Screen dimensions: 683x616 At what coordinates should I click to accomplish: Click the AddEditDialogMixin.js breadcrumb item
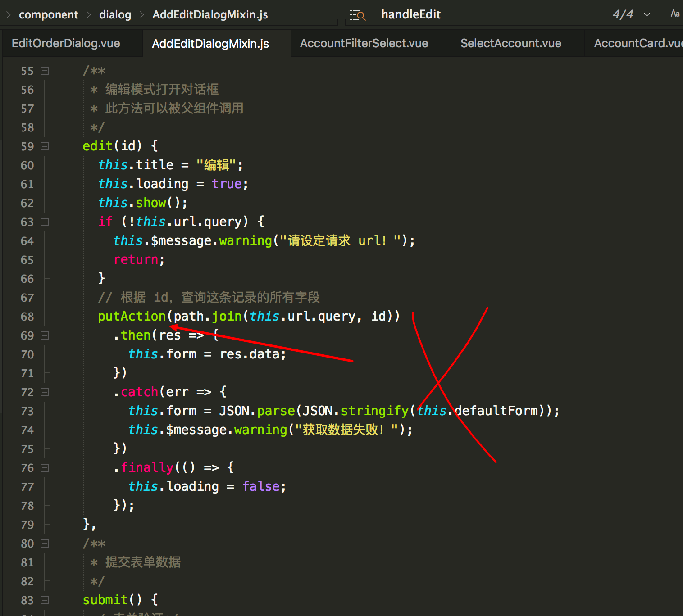coord(210,14)
